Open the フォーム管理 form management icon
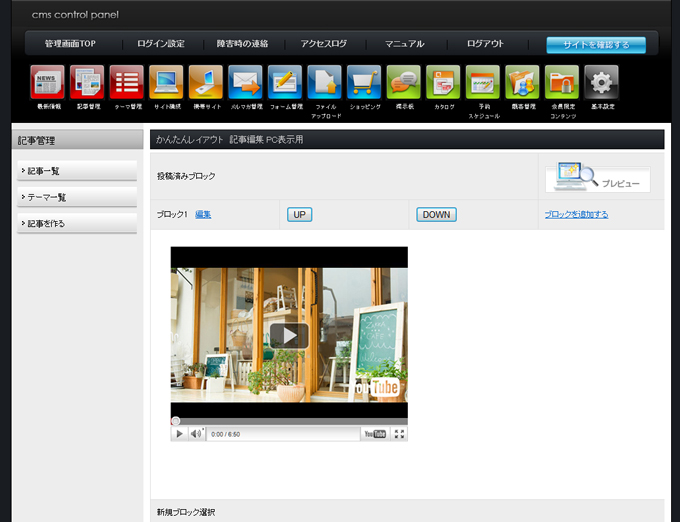The width and height of the screenshot is (680, 522). pyautogui.click(x=285, y=82)
